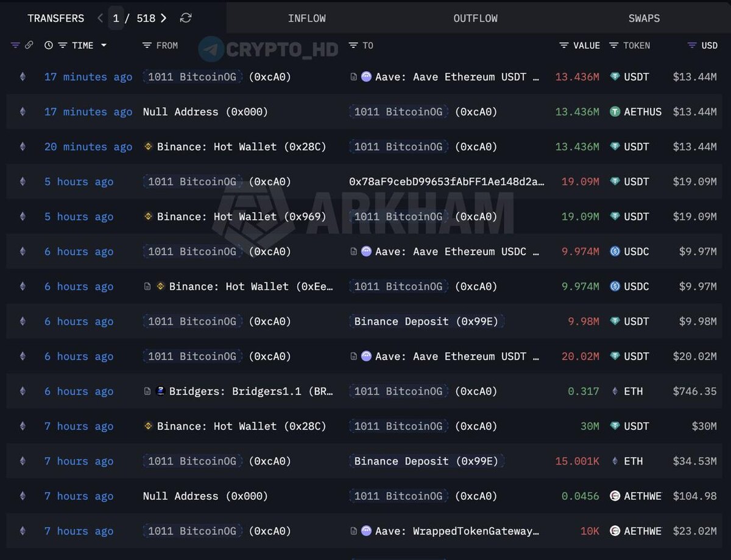
Task: Click the Bridgers logo icon
Action: tap(160, 391)
